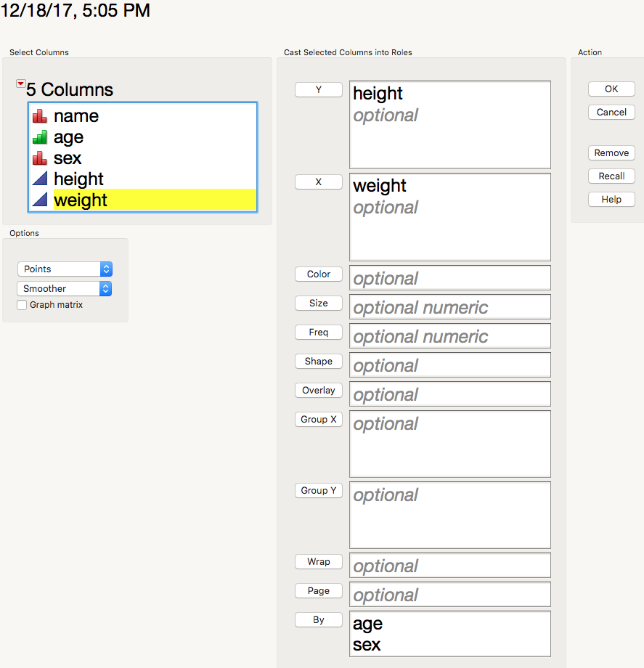
Task: Select sex in the By role list
Action: 367,645
